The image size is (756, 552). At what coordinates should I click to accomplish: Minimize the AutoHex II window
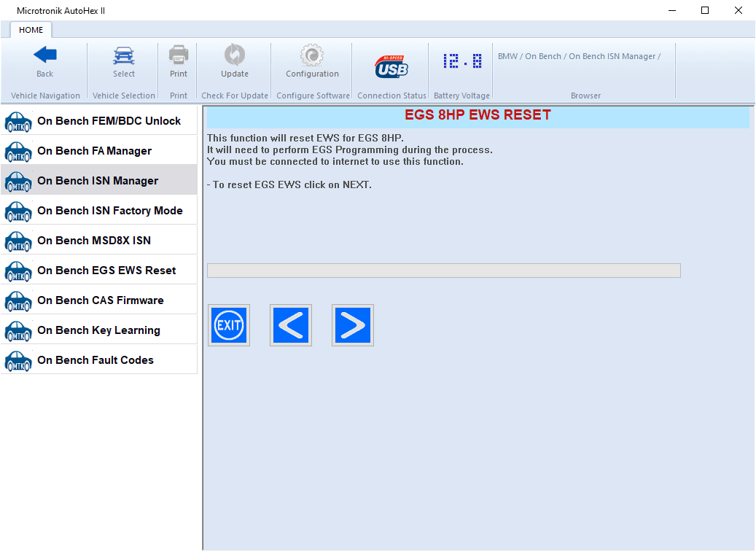[672, 10]
